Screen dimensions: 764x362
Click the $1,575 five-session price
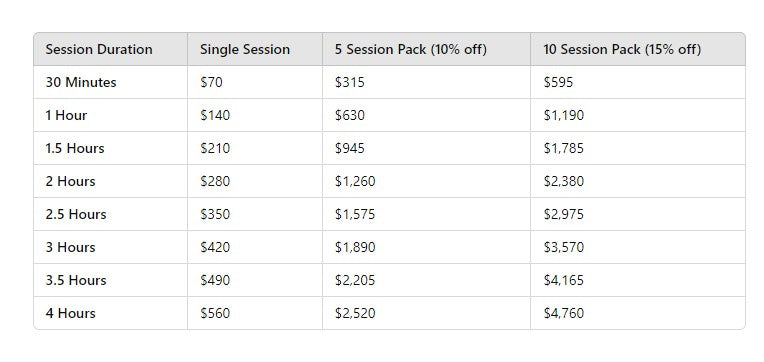[355, 214]
